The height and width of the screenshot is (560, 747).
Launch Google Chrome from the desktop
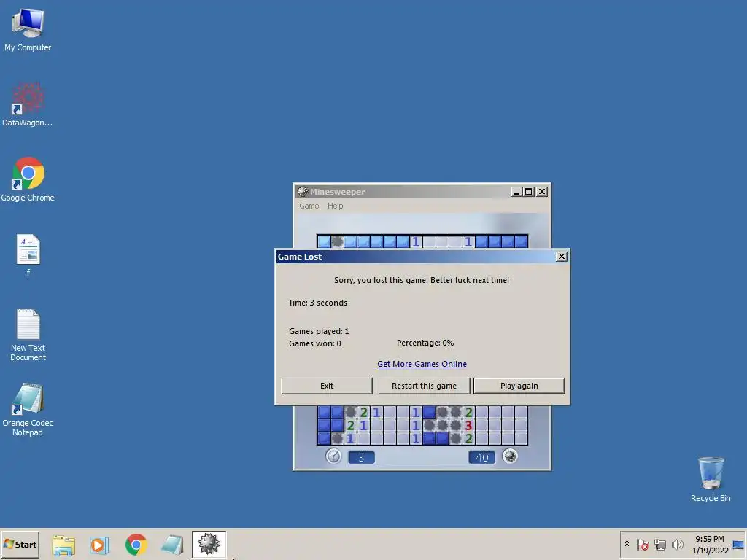tap(28, 179)
